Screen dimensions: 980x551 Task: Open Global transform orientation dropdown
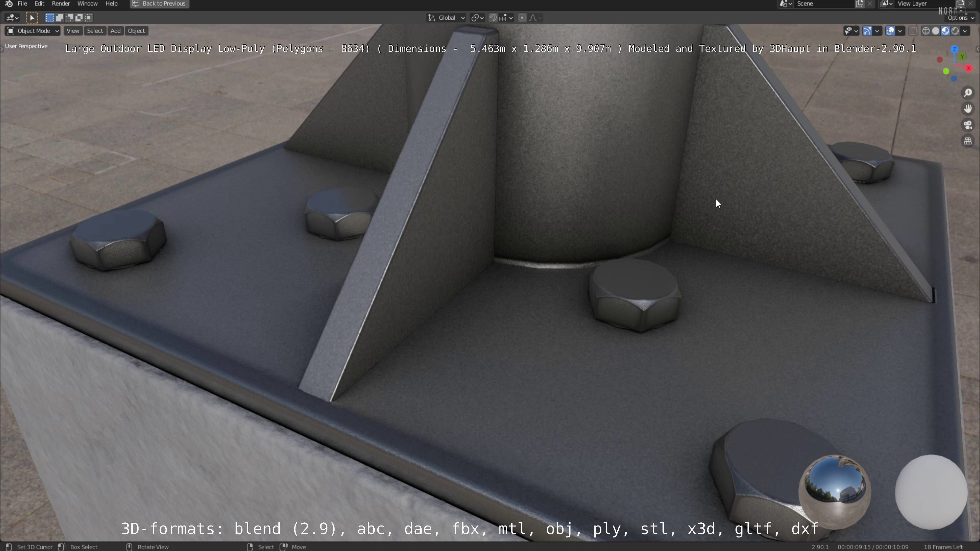pos(446,18)
